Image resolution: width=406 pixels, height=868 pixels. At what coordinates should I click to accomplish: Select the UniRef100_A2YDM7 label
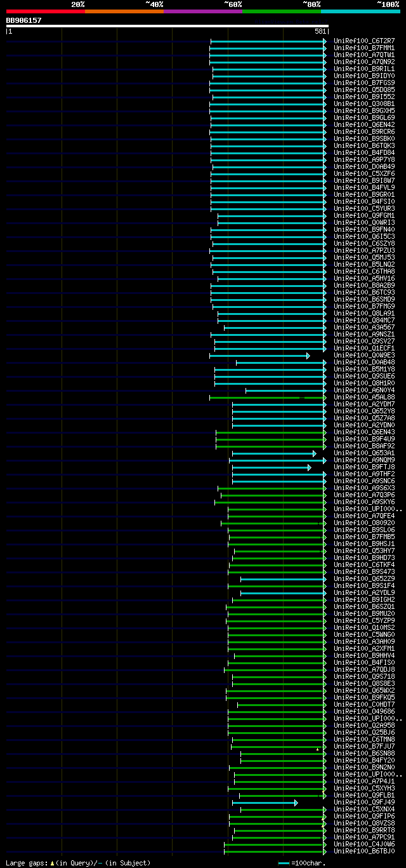tap(364, 404)
